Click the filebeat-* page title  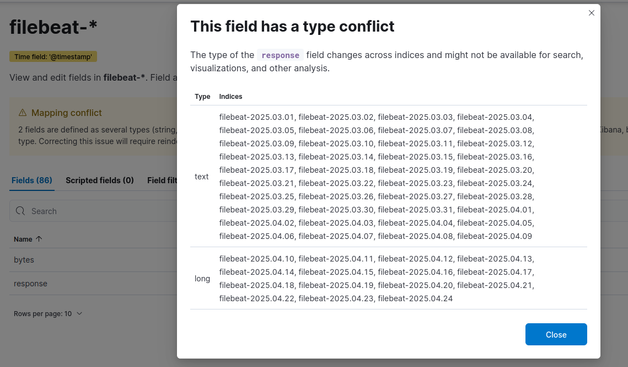click(53, 27)
